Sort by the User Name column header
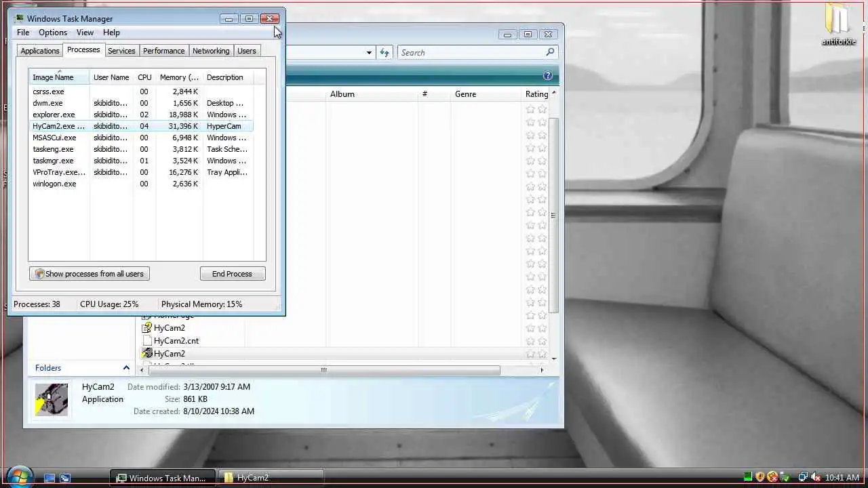This screenshot has width=868, height=488. point(111,77)
